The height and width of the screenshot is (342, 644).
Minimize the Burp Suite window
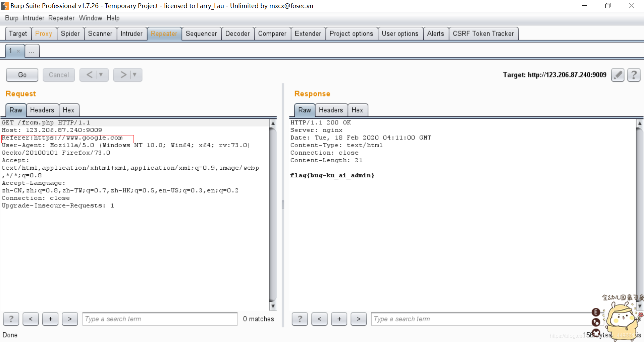pyautogui.click(x=585, y=6)
